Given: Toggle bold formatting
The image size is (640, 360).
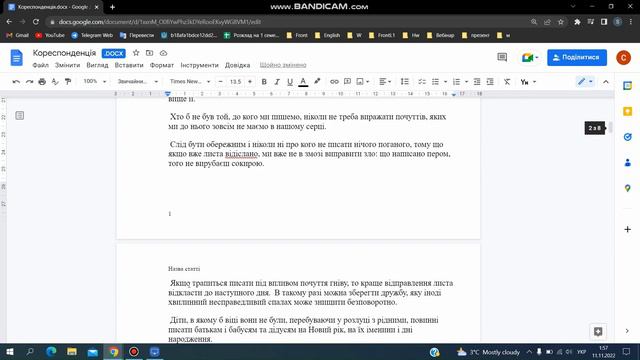Looking at the screenshot, I should tap(264, 82).
